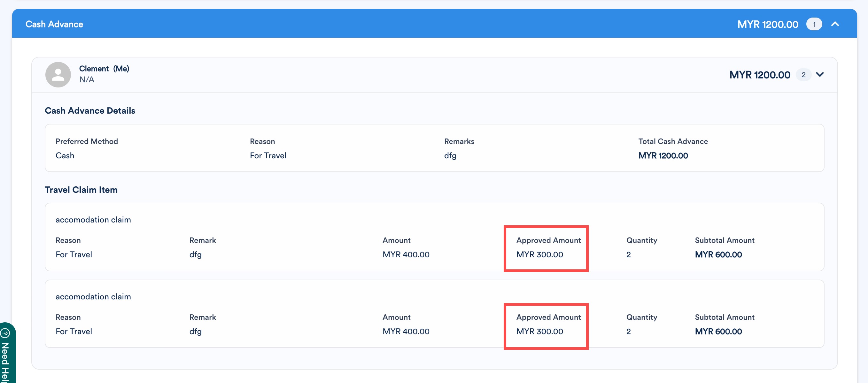The width and height of the screenshot is (868, 383).
Task: Select the second accomodation claim title
Action: point(93,297)
